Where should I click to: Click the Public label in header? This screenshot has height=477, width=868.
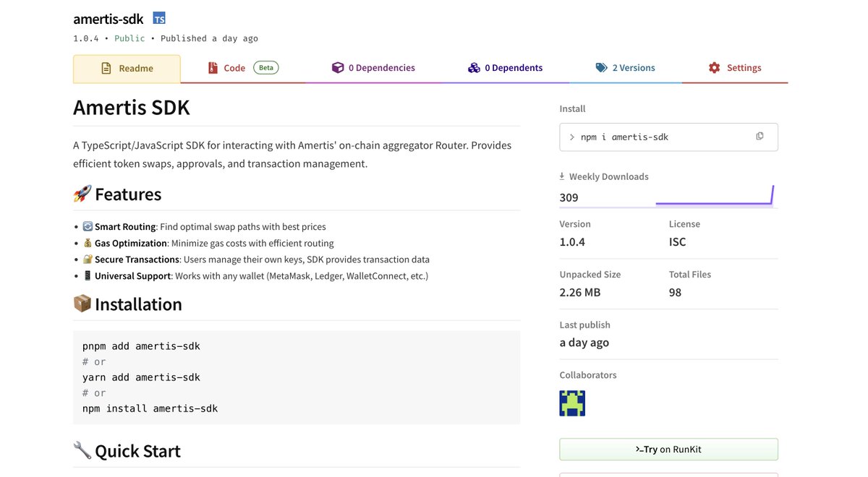pos(129,38)
